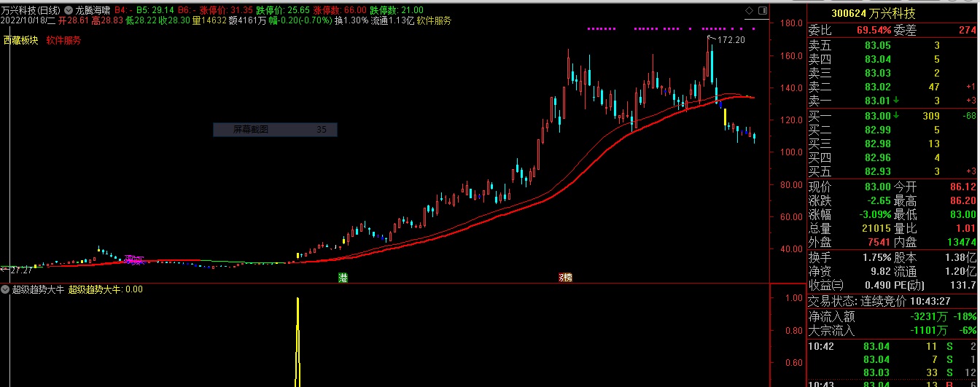
Task: Click the 2022/10/18 date in info line
Action: click(x=27, y=20)
